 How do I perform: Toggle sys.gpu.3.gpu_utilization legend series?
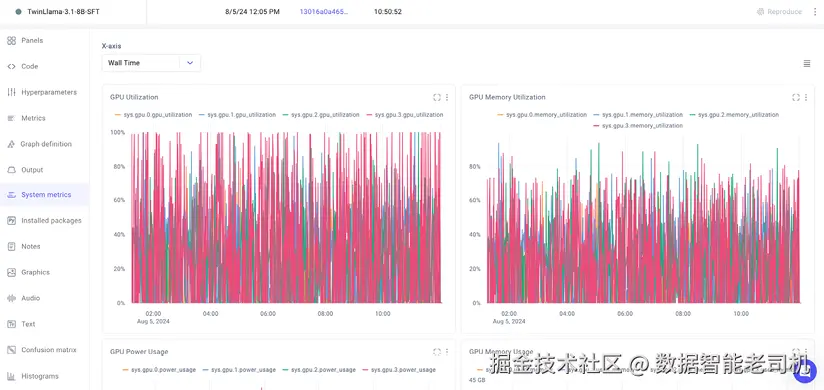pos(404,115)
